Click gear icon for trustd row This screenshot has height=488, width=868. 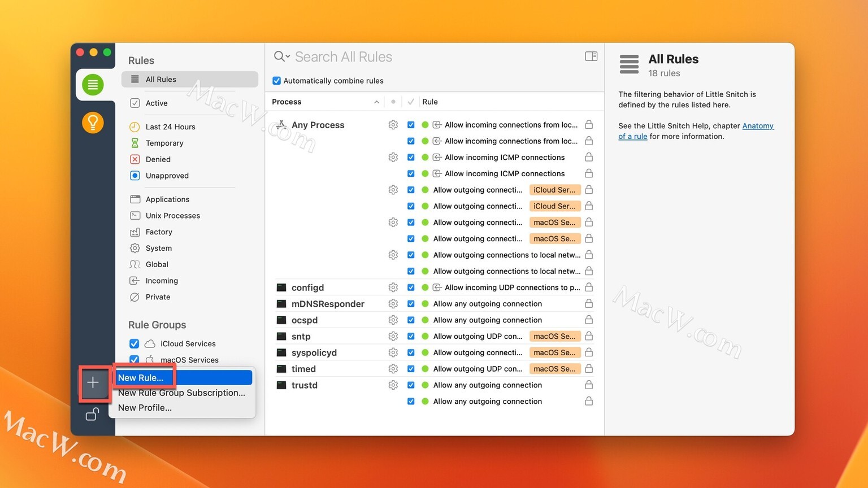click(x=393, y=385)
